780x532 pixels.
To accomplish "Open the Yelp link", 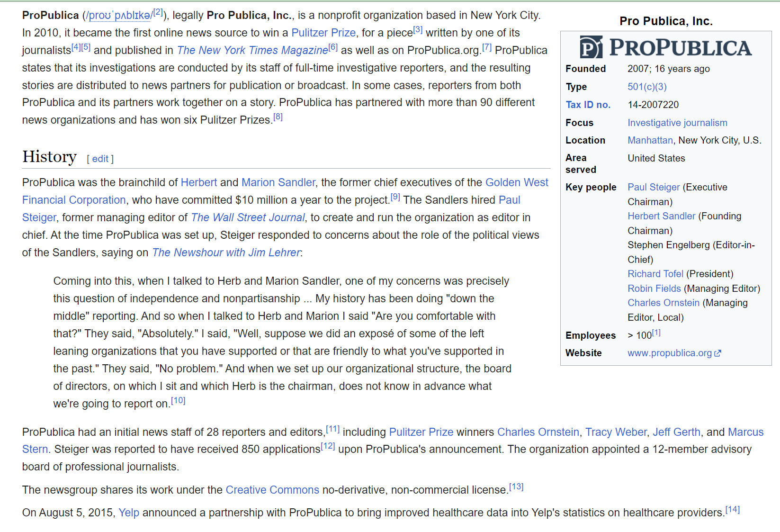I will point(129,513).
